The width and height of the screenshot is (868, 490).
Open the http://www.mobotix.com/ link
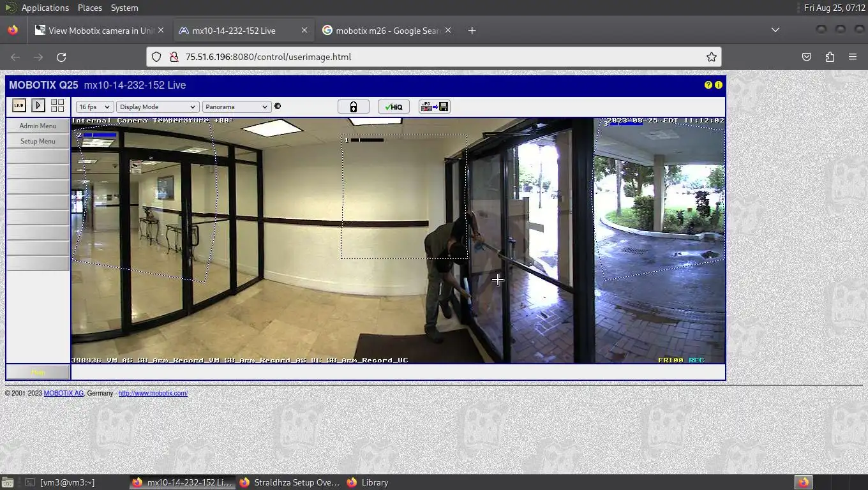coord(153,393)
